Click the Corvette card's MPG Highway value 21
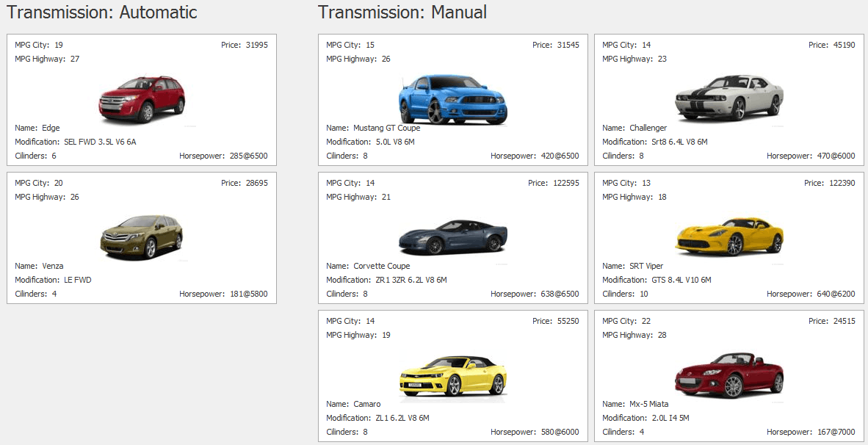Screen dimensions: 868x445 click(x=386, y=197)
